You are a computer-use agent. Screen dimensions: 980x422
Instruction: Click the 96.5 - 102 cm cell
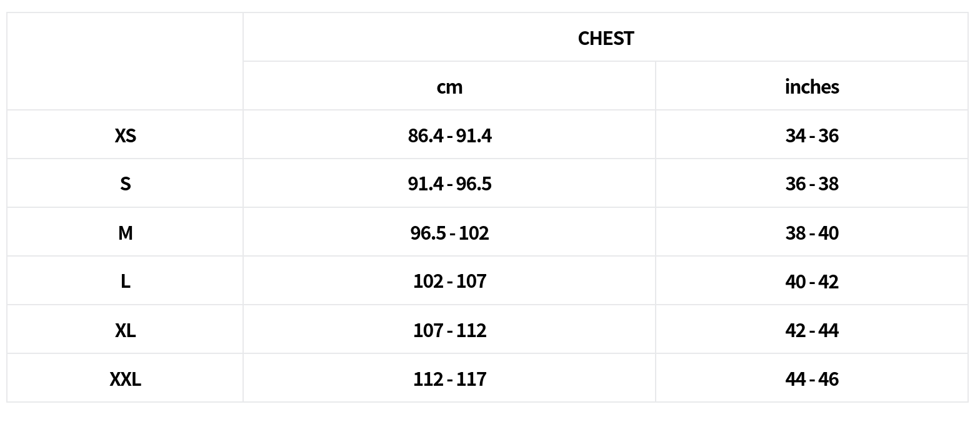click(x=449, y=233)
